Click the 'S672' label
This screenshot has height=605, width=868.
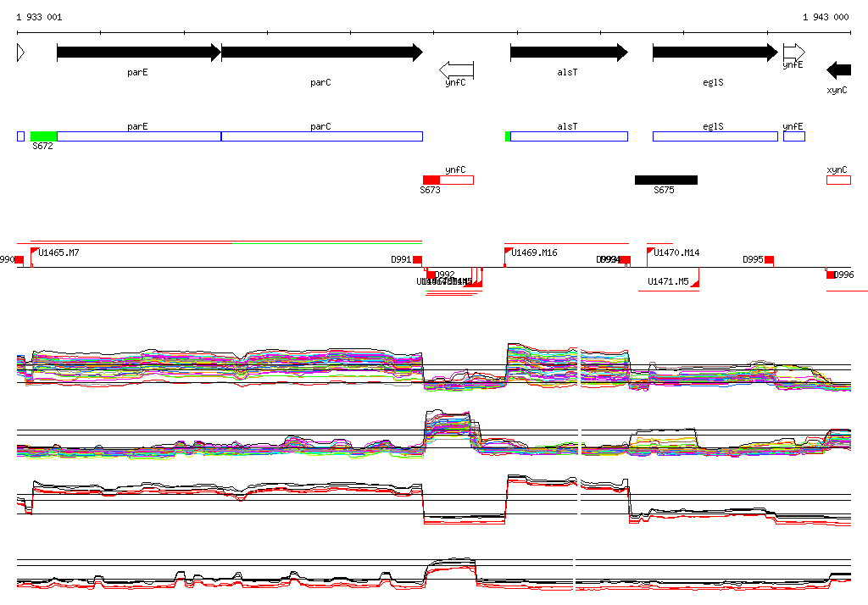click(42, 146)
